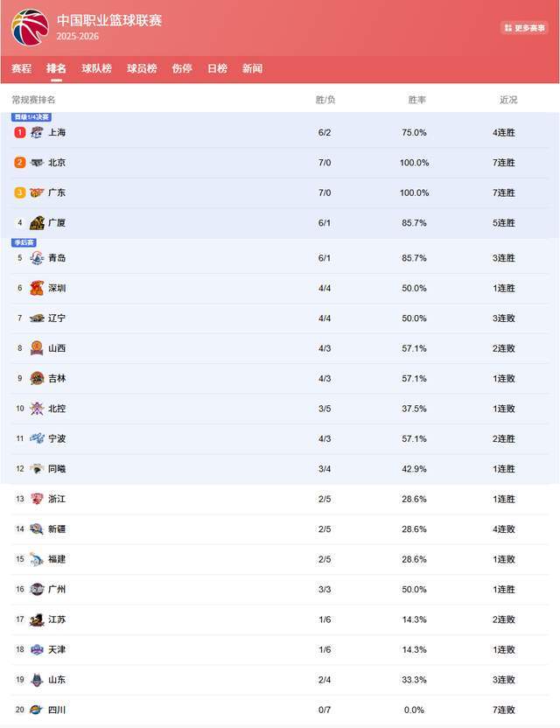Image resolution: width=560 pixels, height=728 pixels.
Task: Click the Xinjiang team logo
Action: coord(37,528)
